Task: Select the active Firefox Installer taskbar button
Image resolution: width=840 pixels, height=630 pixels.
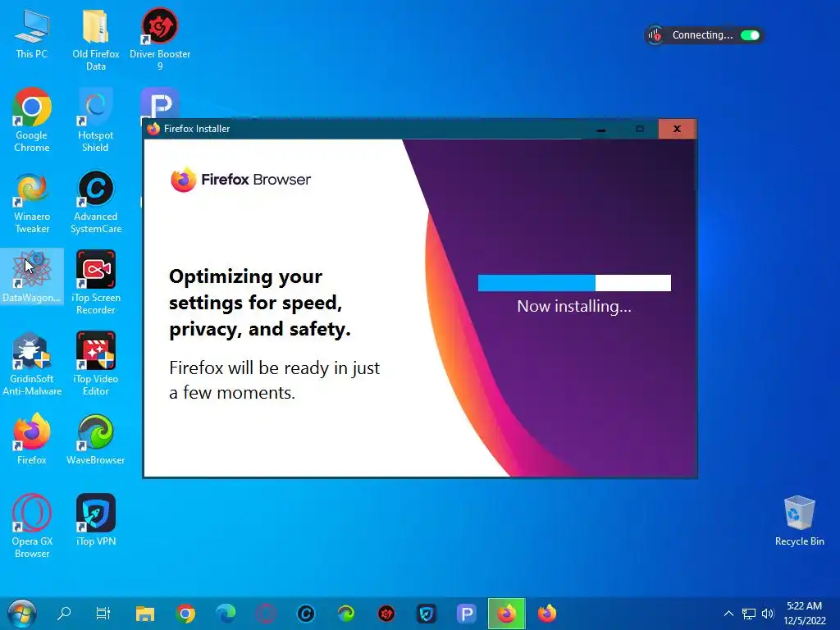Action: (x=507, y=614)
